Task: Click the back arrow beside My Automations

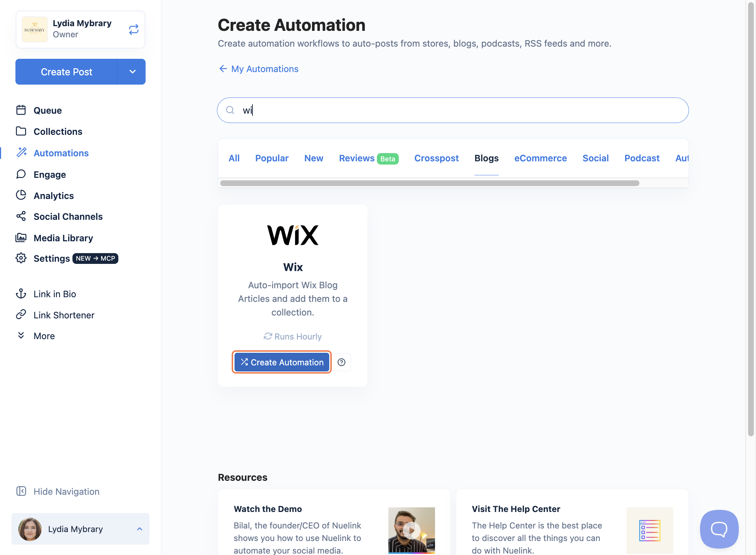Action: [x=223, y=69]
